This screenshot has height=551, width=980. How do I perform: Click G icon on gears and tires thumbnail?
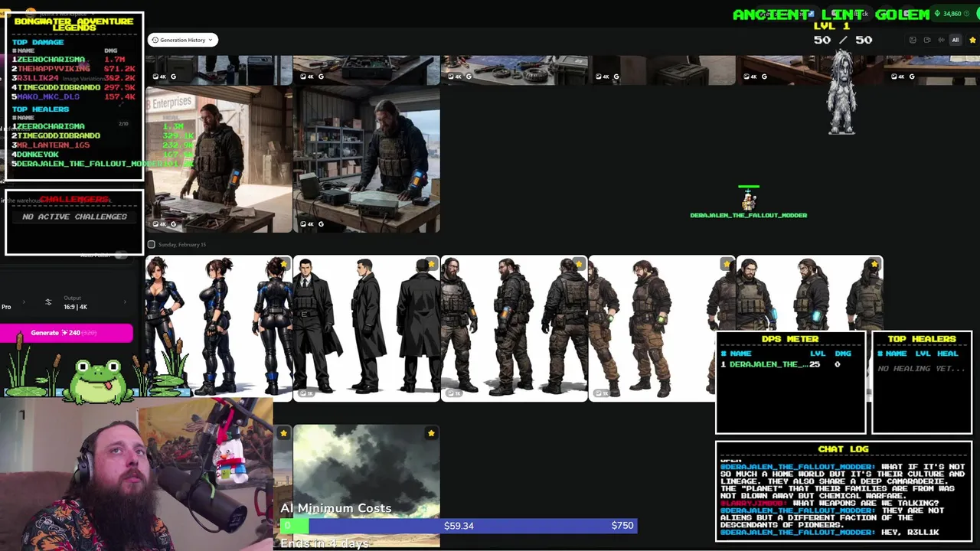(469, 77)
